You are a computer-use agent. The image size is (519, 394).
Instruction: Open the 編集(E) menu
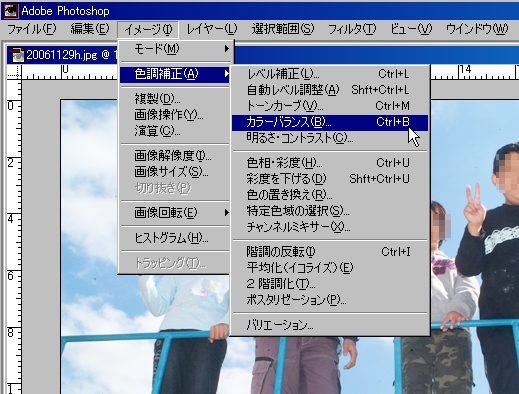click(89, 29)
